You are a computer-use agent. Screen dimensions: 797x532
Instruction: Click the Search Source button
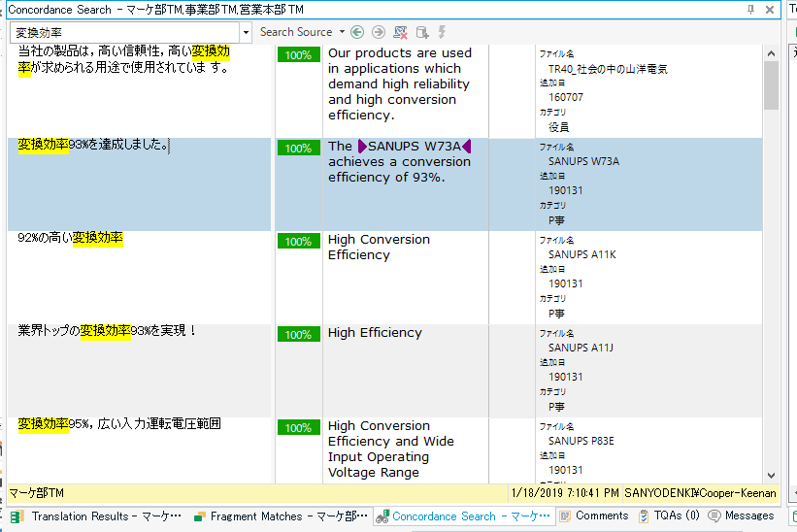pyautogui.click(x=296, y=32)
